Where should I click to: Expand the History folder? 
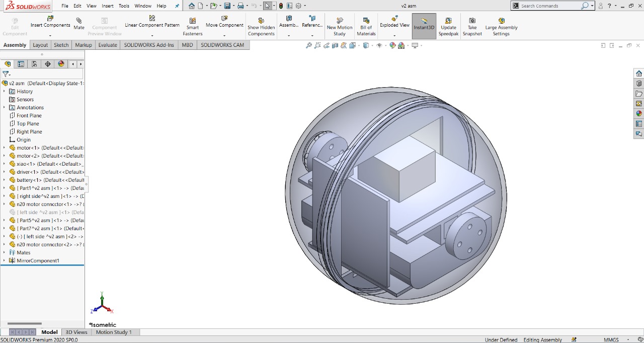pyautogui.click(x=4, y=91)
